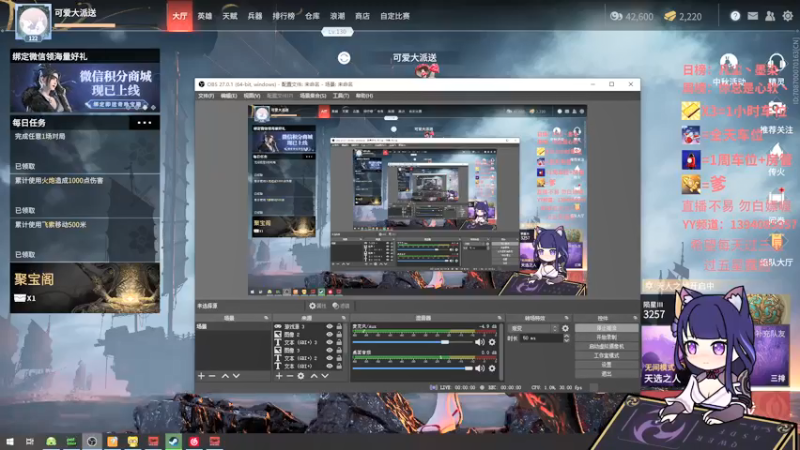Open OBS 设置 from the controls panel
Viewport: 800px width, 450px height.
tap(606, 365)
